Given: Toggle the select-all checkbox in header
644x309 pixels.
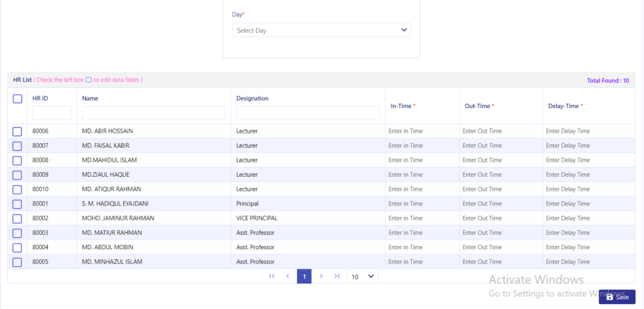Looking at the screenshot, I should pyautogui.click(x=17, y=99).
